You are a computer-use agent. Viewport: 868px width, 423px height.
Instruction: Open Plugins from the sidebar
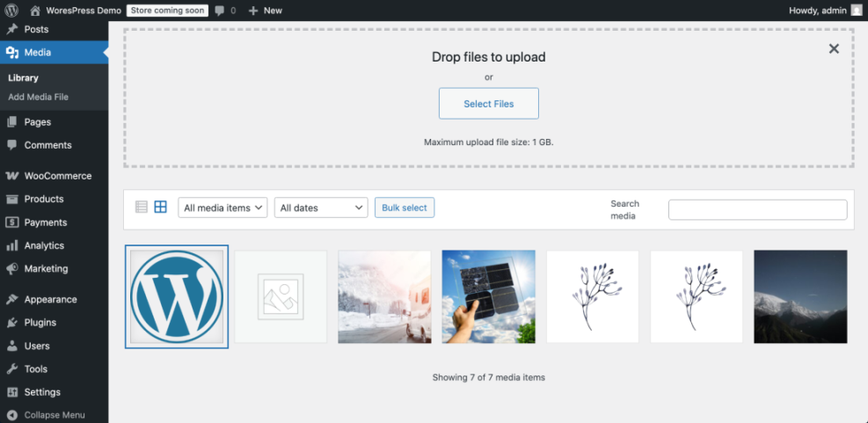(40, 323)
